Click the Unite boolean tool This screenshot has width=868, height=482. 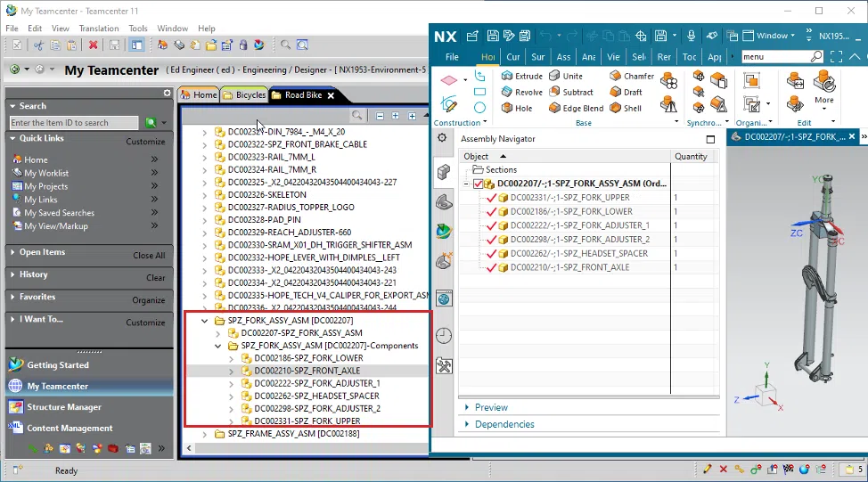coord(566,76)
